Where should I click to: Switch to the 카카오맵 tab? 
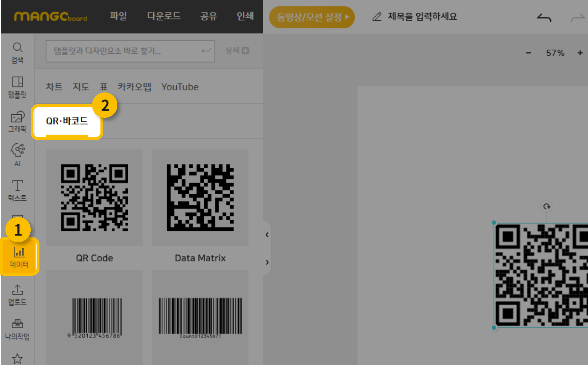[x=134, y=87]
